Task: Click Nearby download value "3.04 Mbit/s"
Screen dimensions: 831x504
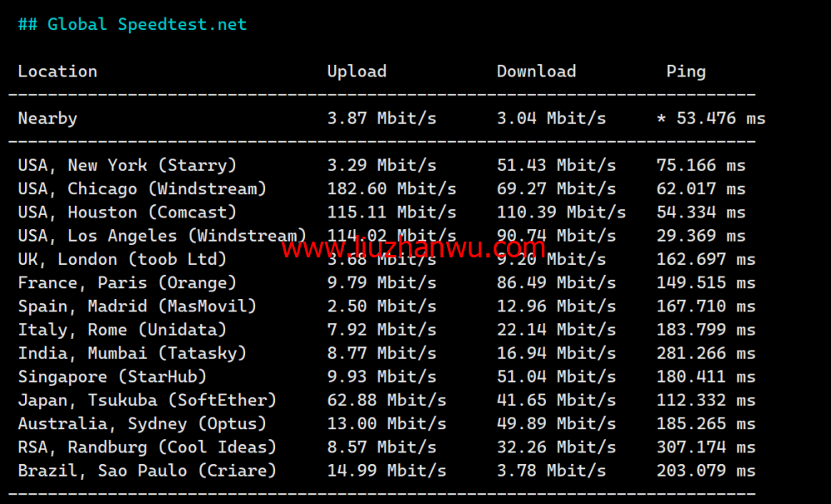Action: point(551,118)
